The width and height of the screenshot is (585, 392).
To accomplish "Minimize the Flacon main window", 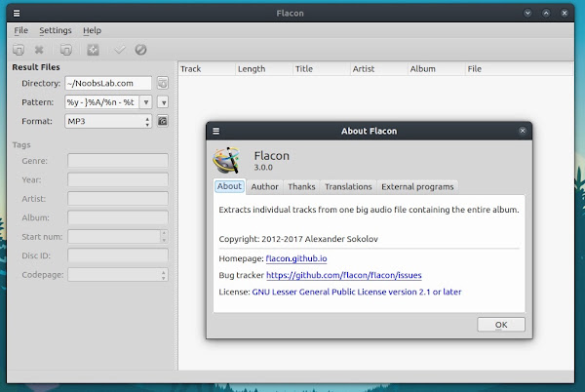I will point(527,13).
